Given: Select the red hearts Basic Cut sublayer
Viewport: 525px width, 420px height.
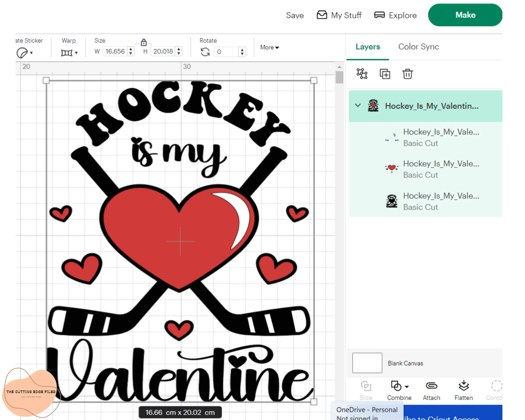Looking at the screenshot, I should [425, 169].
